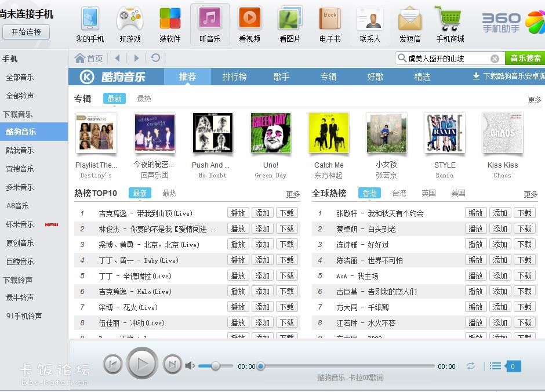Open the playlist list icon
Image resolution: width=545 pixels, height=392 pixels.
pyautogui.click(x=495, y=366)
